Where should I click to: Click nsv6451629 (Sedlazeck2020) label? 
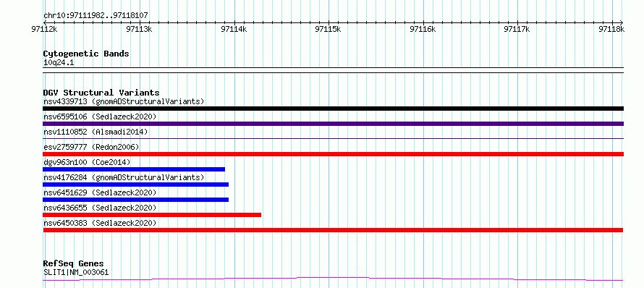(x=100, y=192)
